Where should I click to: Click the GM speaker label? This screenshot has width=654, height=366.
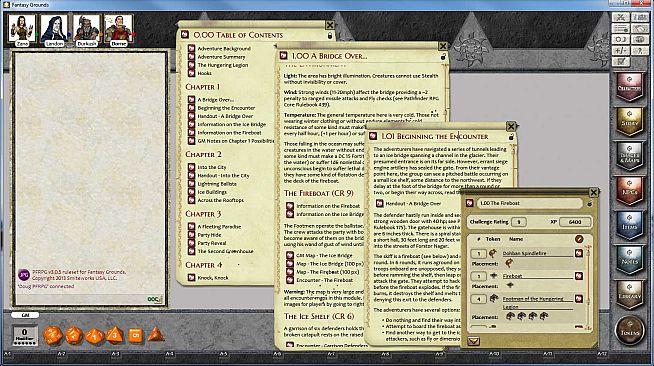point(25,315)
